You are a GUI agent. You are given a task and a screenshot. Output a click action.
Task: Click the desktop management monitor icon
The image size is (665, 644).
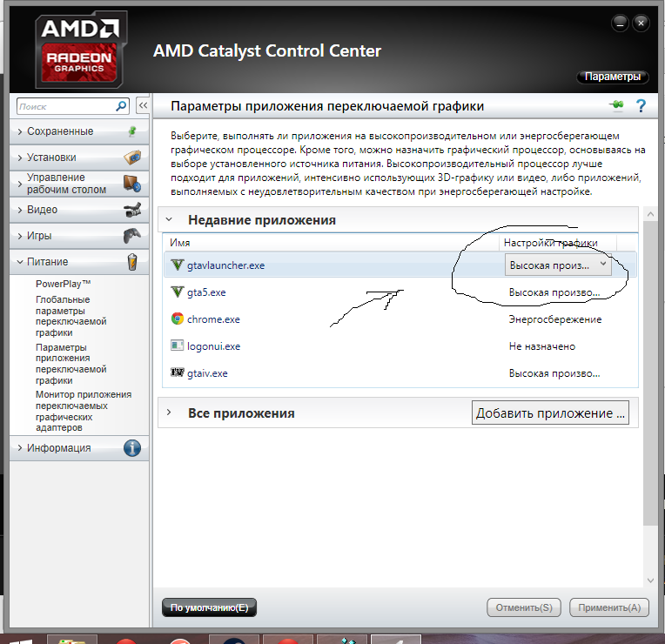tap(132, 184)
